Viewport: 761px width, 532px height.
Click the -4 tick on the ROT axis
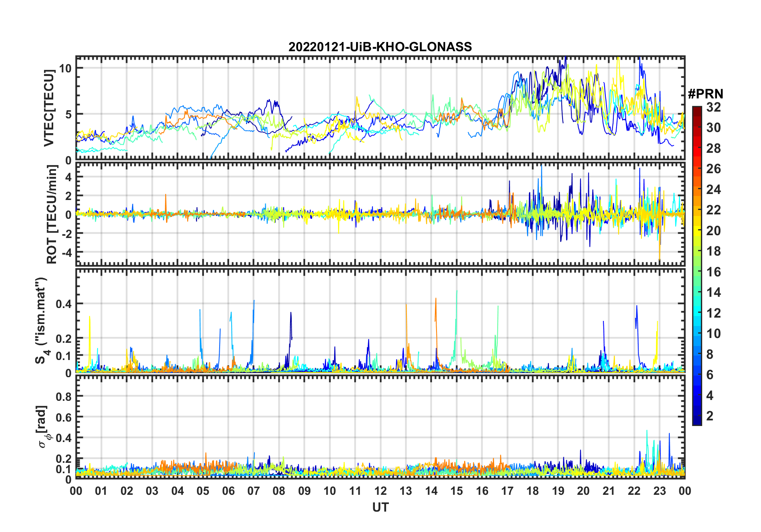pyautogui.click(x=67, y=252)
